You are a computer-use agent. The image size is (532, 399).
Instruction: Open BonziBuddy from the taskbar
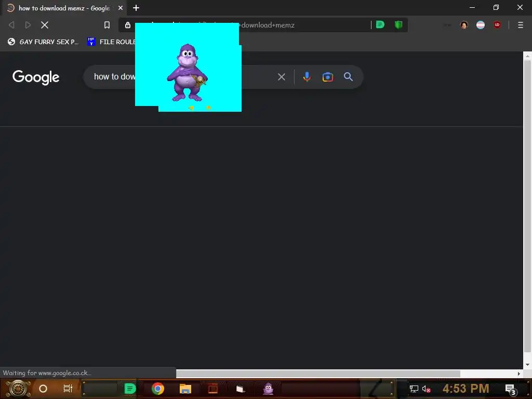268,389
